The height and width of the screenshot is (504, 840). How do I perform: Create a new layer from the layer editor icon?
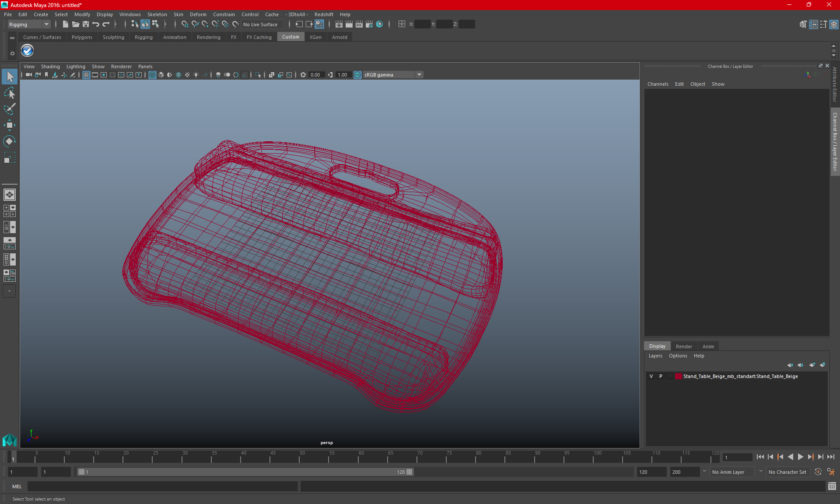click(x=812, y=365)
